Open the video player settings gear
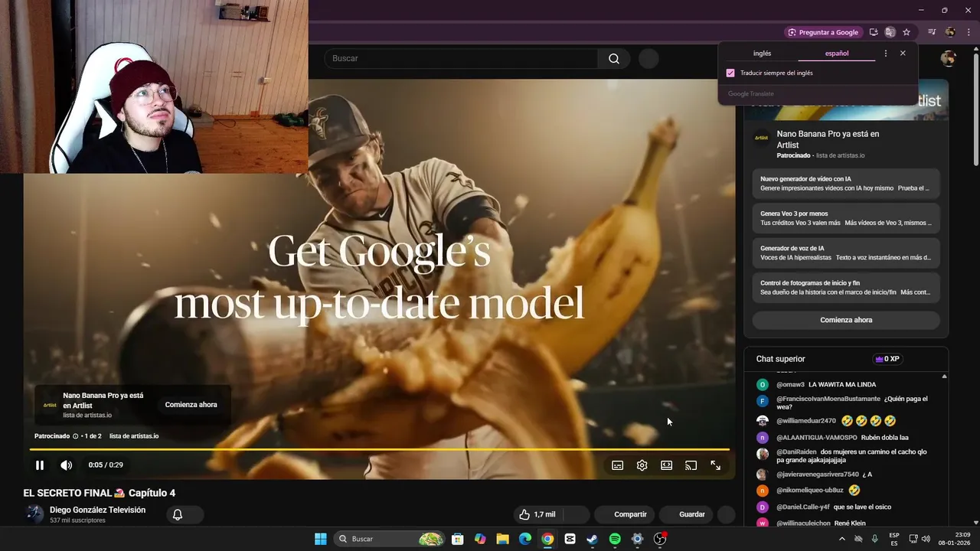The height and width of the screenshot is (551, 980). [x=642, y=465]
